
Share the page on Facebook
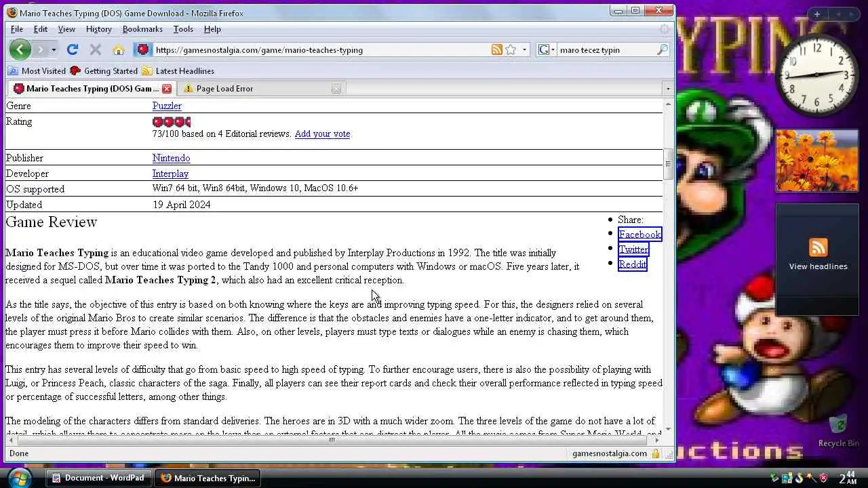pyautogui.click(x=639, y=235)
